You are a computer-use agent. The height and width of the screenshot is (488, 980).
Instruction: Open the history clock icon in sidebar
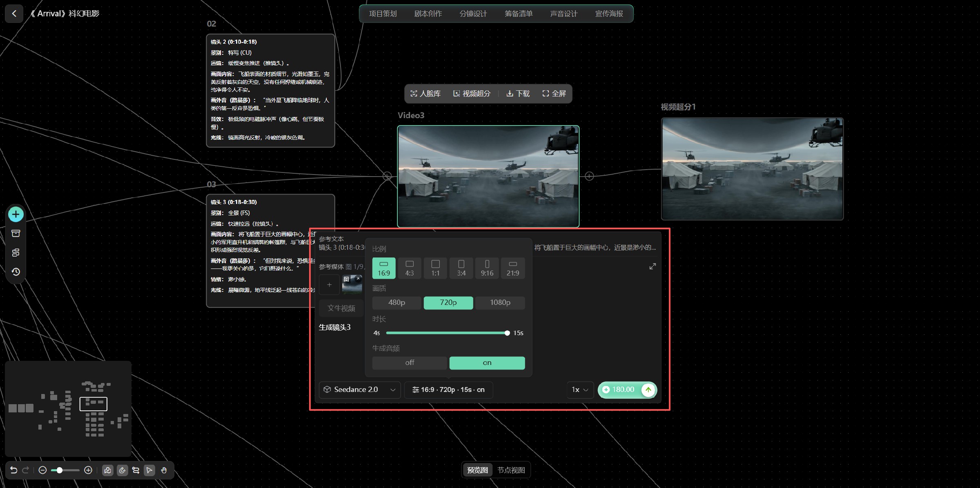pos(16,272)
